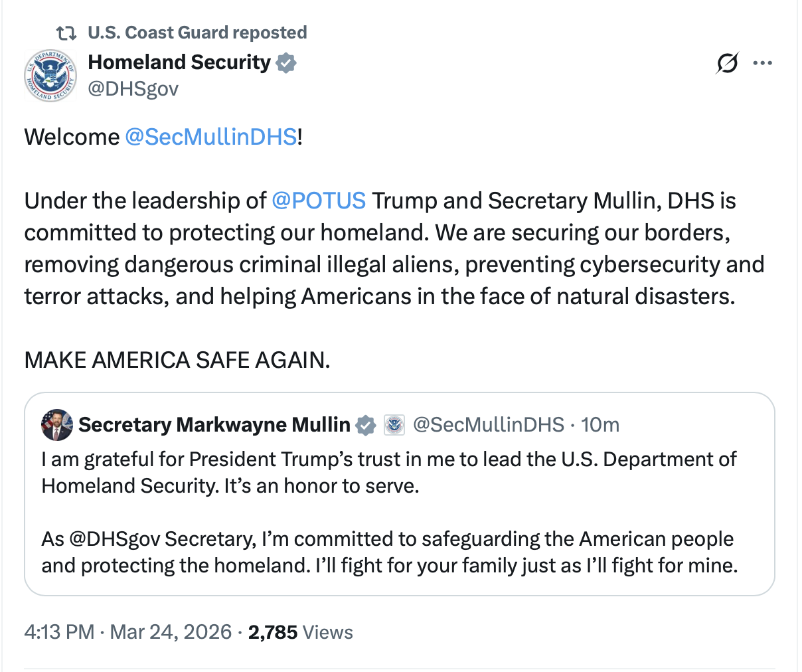Open the three-dot More options menu

[762, 64]
